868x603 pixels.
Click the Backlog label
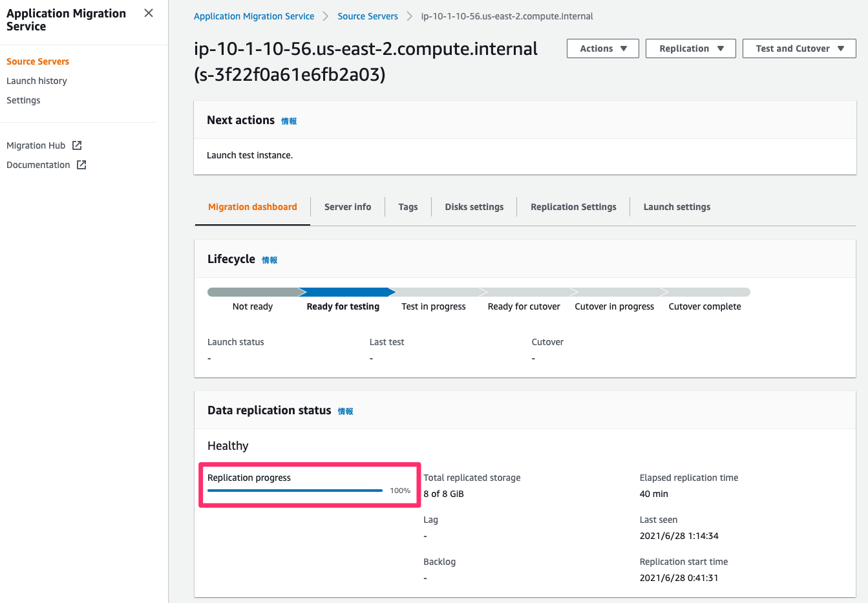tap(439, 562)
